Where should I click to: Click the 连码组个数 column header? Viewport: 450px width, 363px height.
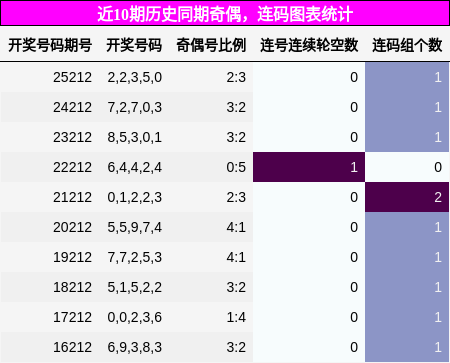[407, 45]
